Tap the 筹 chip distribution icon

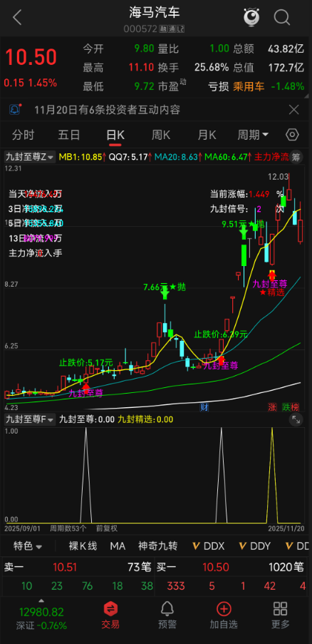tap(296, 156)
